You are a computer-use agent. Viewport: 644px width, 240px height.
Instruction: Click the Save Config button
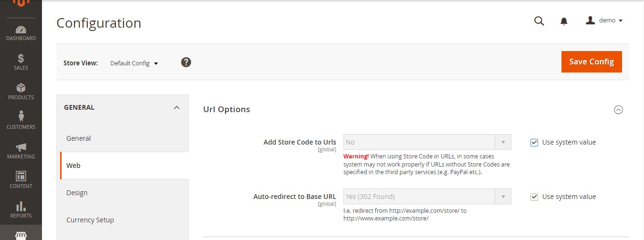(x=592, y=62)
